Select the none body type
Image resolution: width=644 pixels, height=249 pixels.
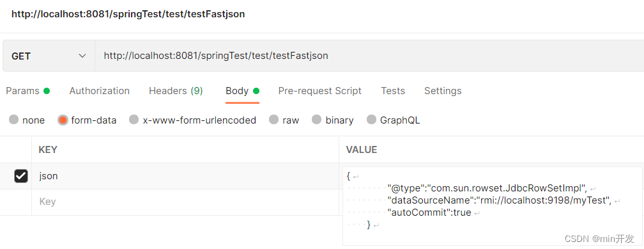[x=14, y=120]
